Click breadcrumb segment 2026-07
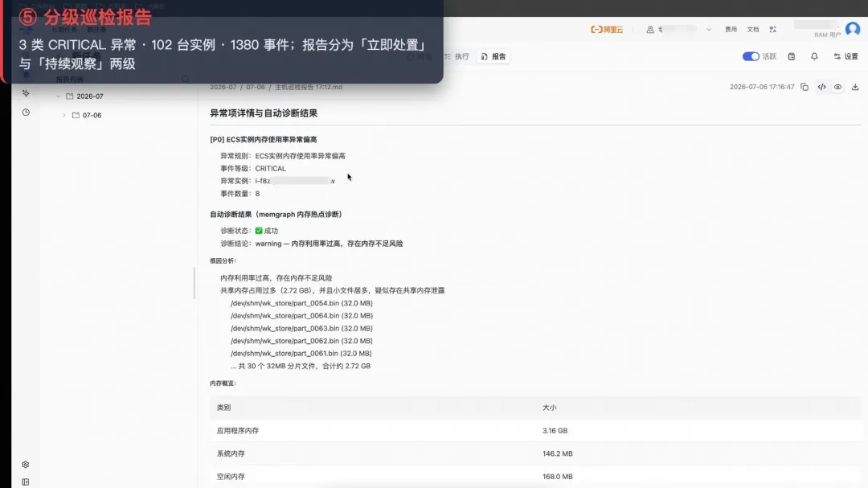Viewport: 868px width, 488px height. (x=223, y=87)
